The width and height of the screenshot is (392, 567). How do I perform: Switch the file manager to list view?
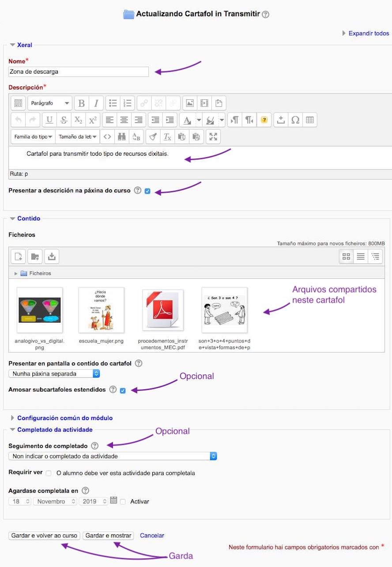362,256
